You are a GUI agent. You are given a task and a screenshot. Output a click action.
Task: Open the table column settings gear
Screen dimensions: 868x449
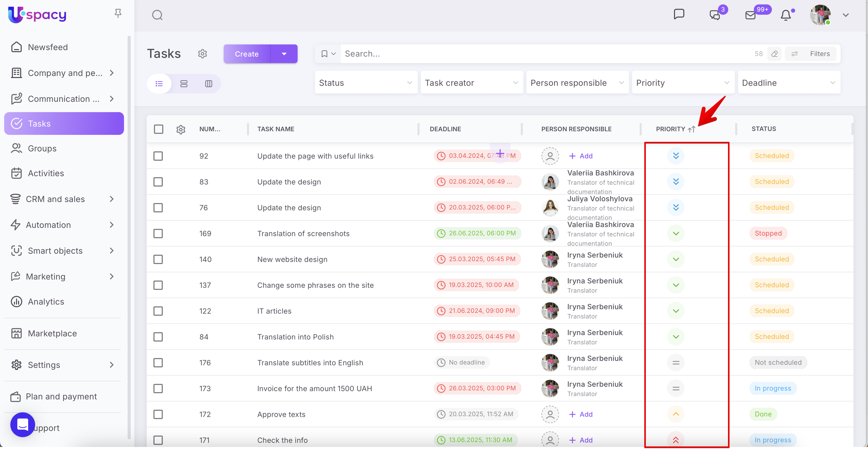click(x=181, y=129)
